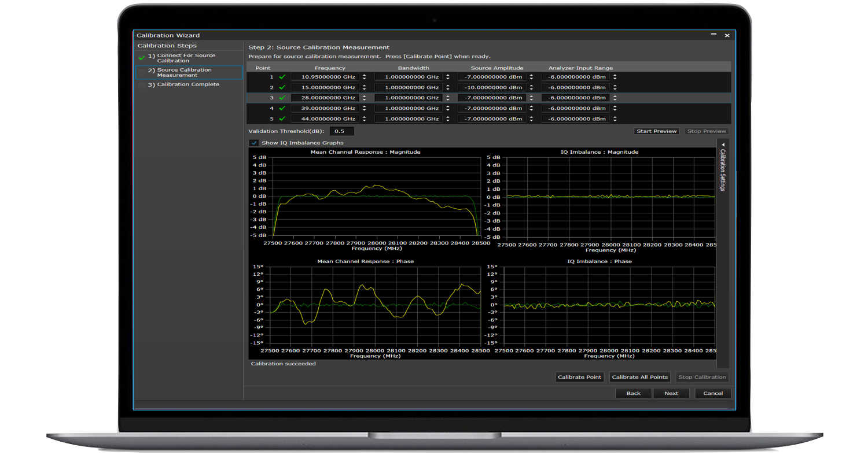
Task: Decrease point 5 analyzer input range down arrow
Action: point(615,120)
